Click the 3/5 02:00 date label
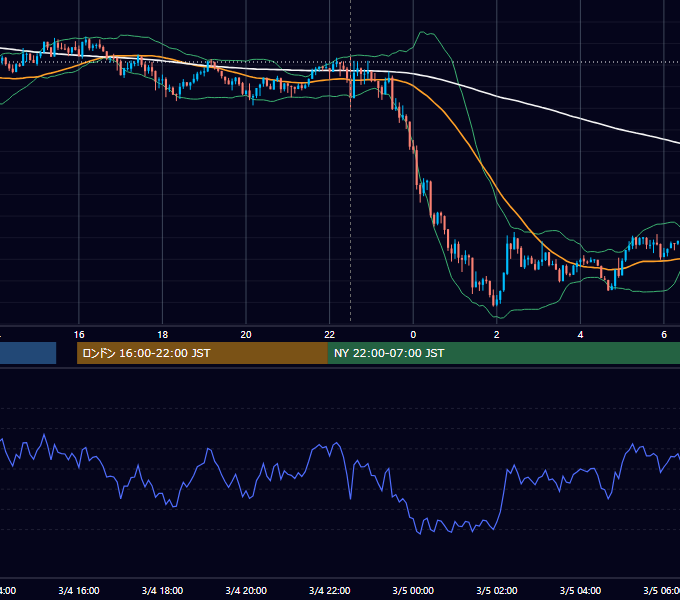This screenshot has height=600, width=680. point(497,590)
